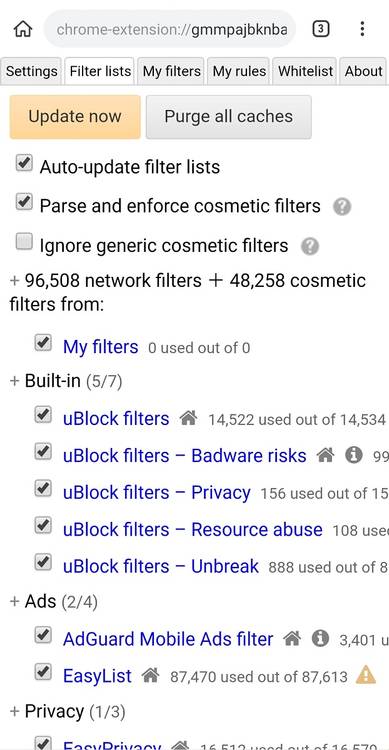Collapse the Built-in filter group
This screenshot has height=750, width=389.
click(66, 382)
